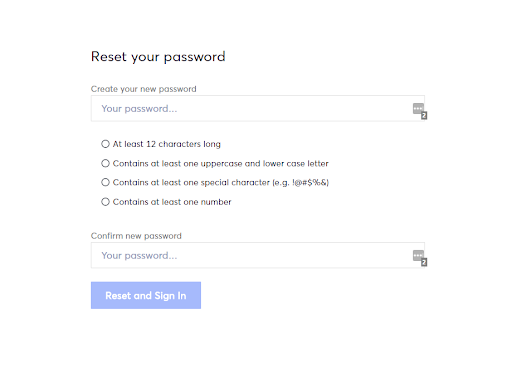Screen dimensions: 512x384
Task: Click the At least 12 characters long text
Action: 167,144
